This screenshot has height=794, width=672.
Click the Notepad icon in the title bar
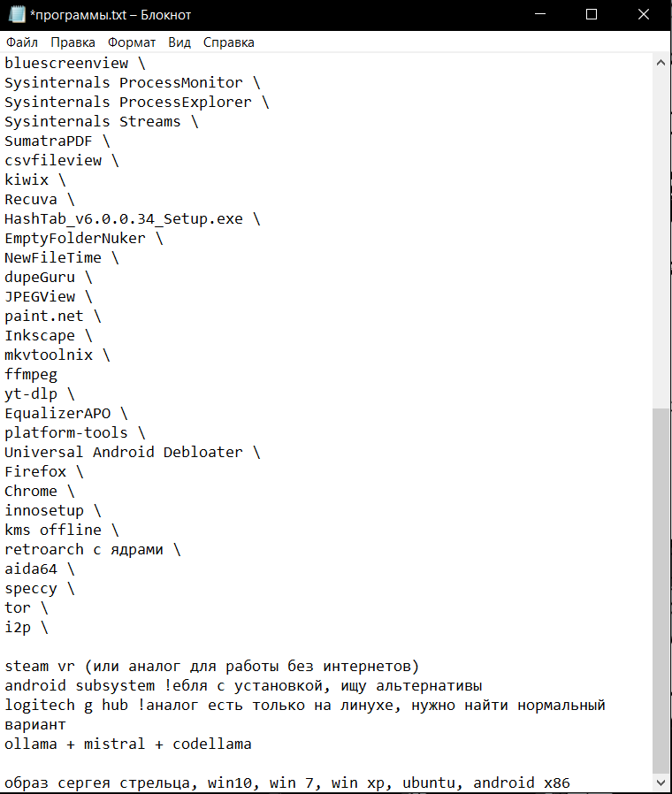[14, 15]
